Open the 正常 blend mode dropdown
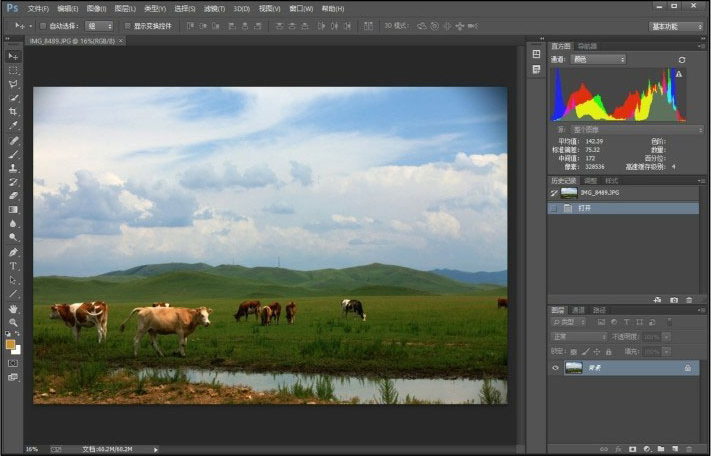Image resolution: width=711 pixels, height=456 pixels. click(x=578, y=337)
